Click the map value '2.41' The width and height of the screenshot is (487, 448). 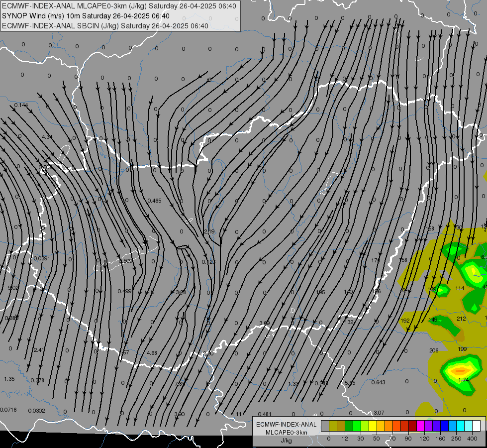pyautogui.click(x=39, y=350)
